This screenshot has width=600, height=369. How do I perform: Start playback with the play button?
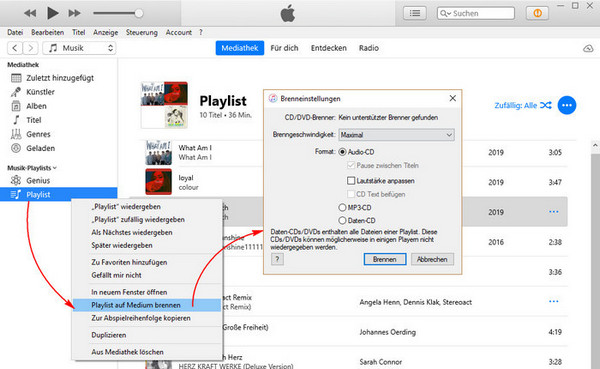[52, 13]
